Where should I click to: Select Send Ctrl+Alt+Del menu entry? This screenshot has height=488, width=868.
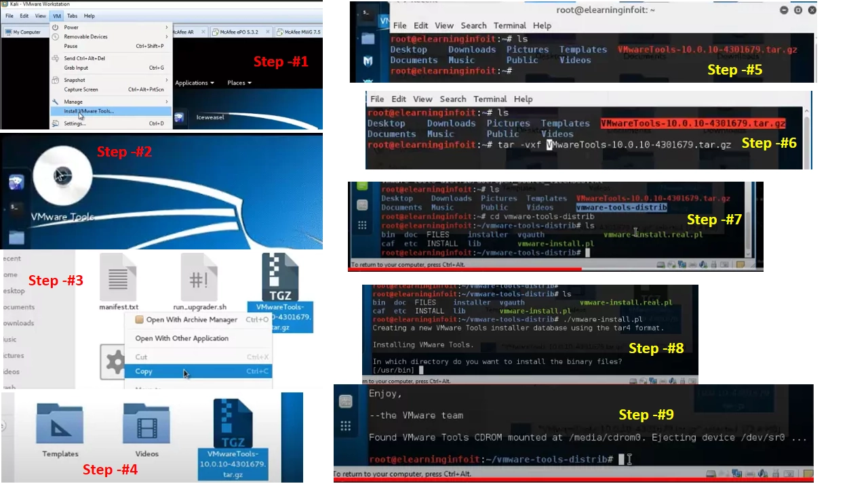click(x=112, y=58)
